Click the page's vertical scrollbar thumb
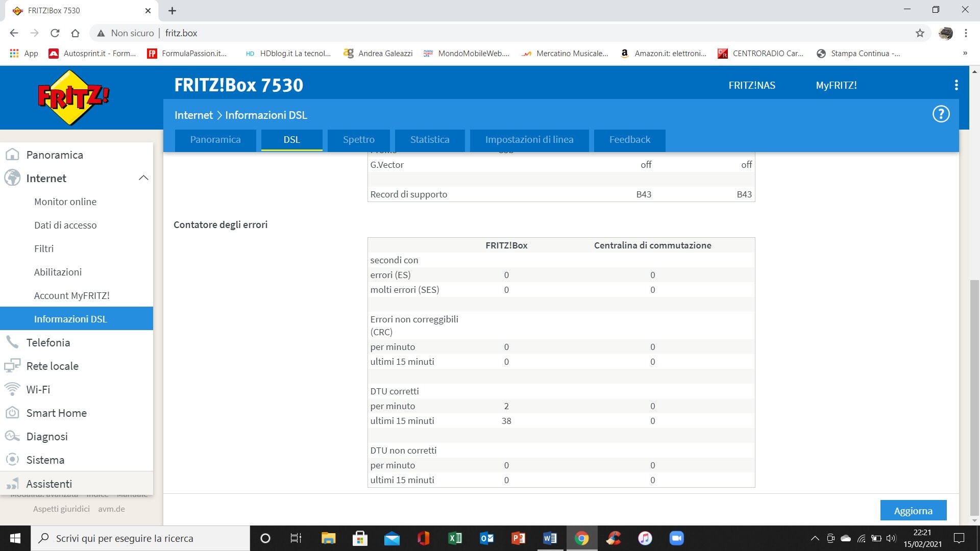The width and height of the screenshot is (980, 551). pos(974,398)
